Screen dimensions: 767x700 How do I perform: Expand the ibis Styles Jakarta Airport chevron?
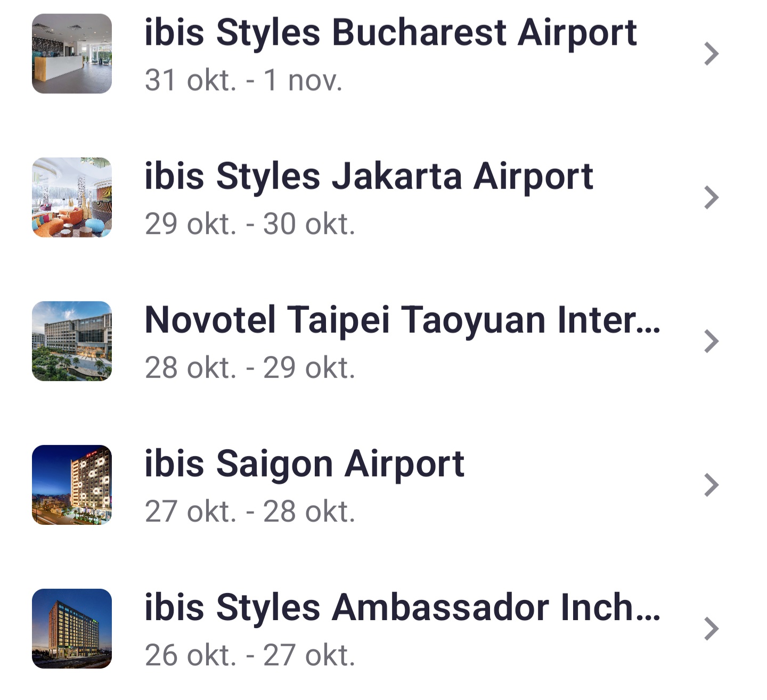(711, 197)
